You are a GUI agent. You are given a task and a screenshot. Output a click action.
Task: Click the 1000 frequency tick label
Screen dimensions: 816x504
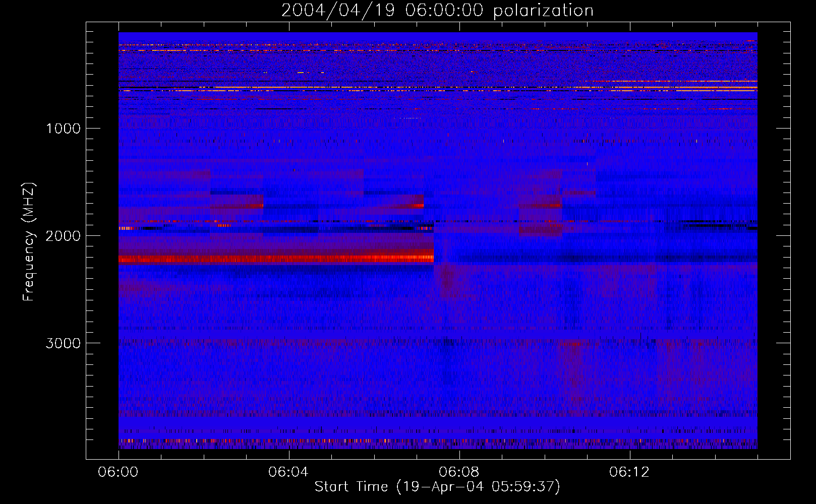[x=63, y=128]
